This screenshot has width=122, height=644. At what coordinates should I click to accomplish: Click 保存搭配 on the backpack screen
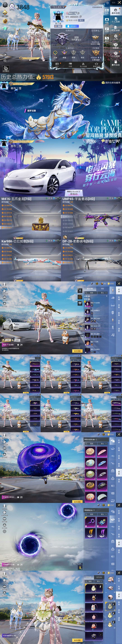[x=77, y=640]
